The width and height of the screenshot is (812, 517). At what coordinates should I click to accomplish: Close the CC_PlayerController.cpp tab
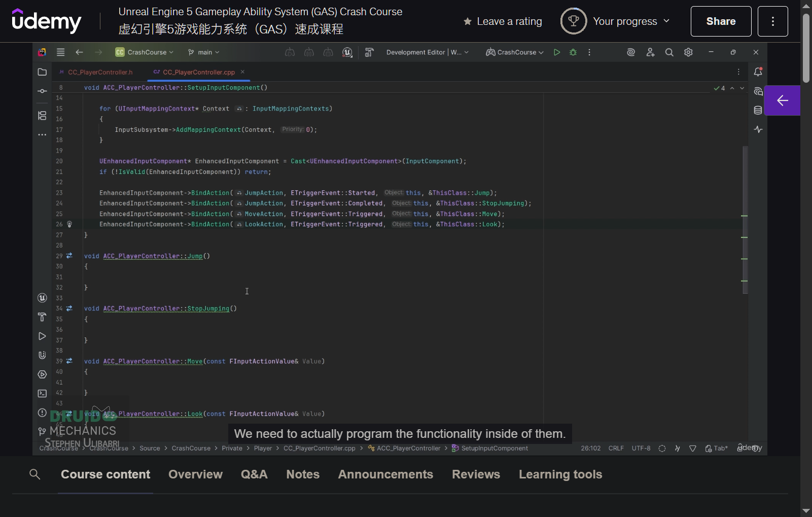242,72
